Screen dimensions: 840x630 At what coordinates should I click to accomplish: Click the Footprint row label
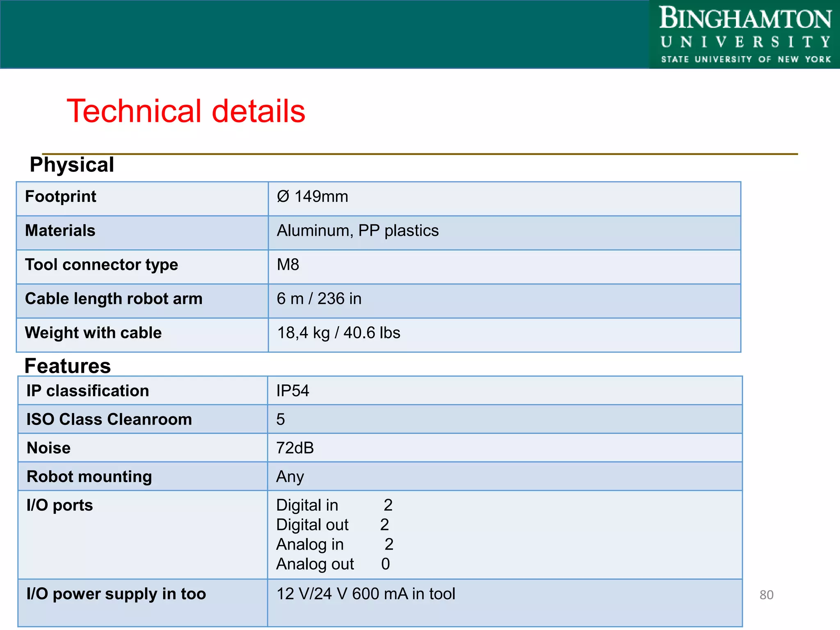point(61,196)
